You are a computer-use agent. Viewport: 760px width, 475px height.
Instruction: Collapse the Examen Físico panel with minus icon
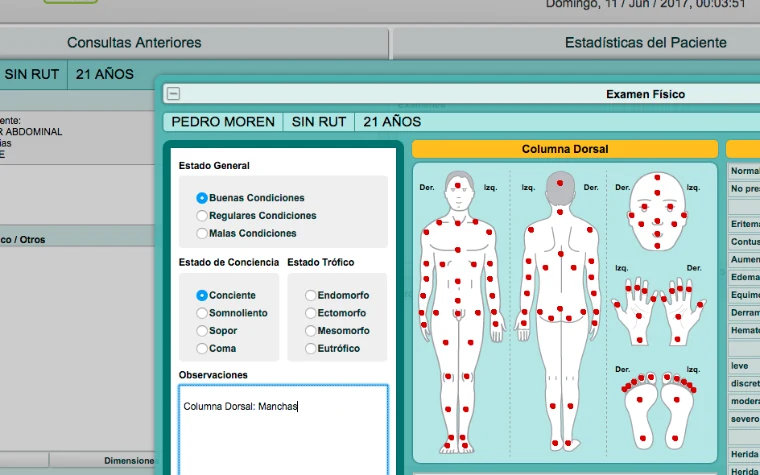pos(174,94)
